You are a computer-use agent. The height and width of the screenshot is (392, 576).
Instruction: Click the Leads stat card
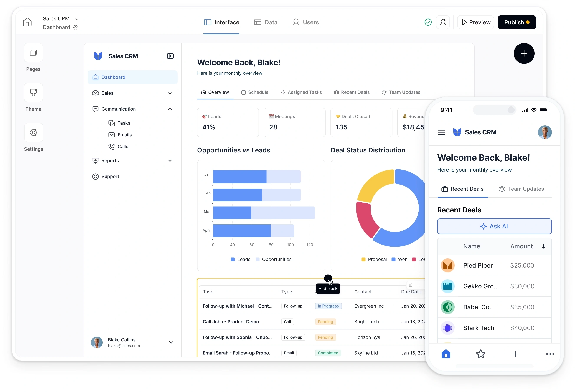click(228, 122)
